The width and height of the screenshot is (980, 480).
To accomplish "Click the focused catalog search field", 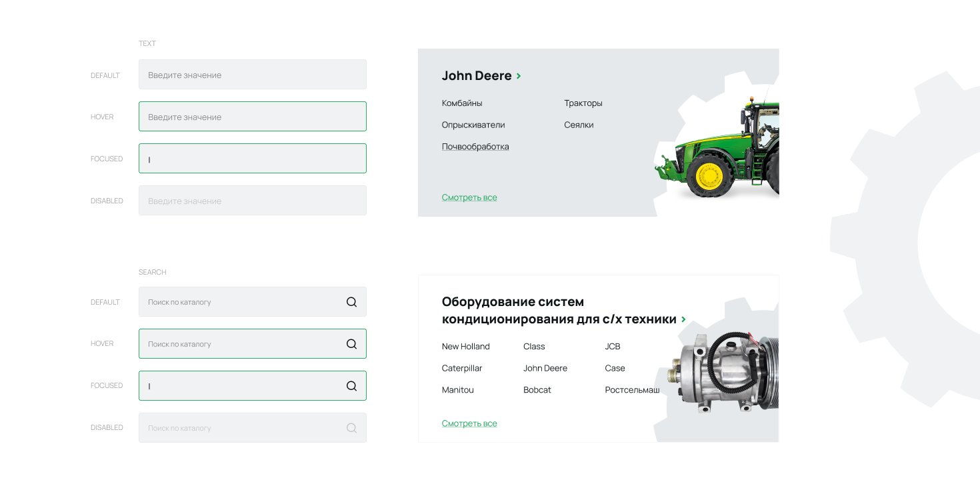I will coord(253,386).
